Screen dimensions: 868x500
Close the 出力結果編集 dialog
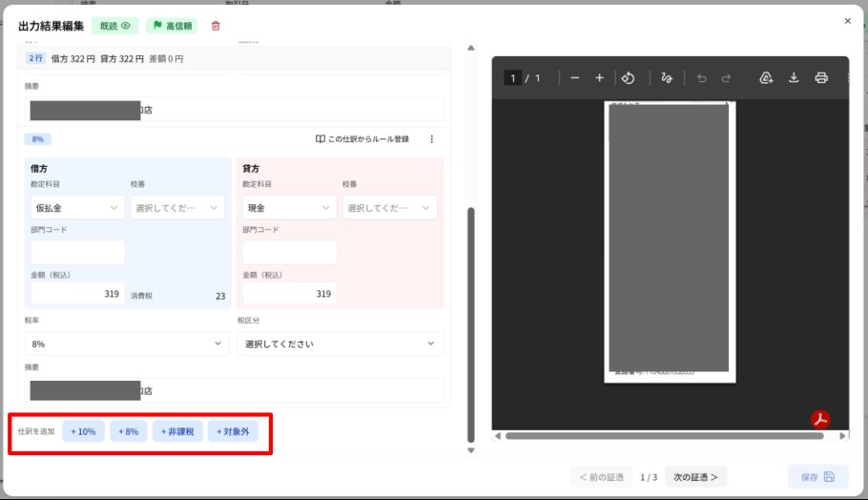pyautogui.click(x=848, y=21)
